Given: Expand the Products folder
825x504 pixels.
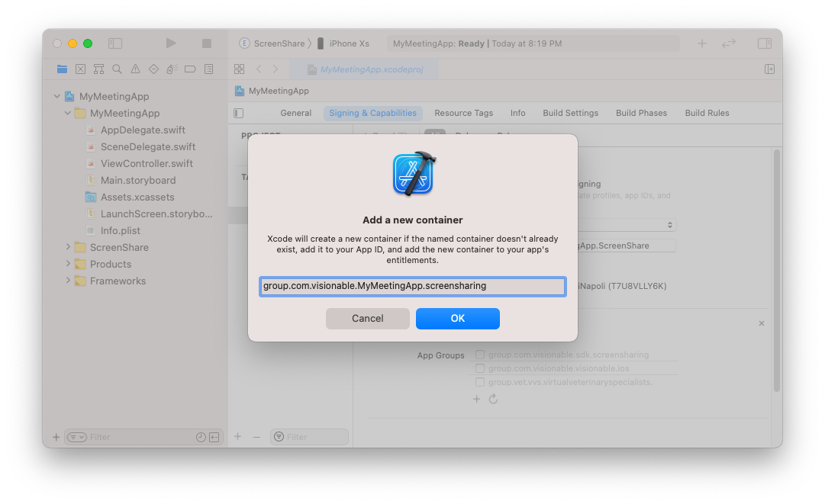Looking at the screenshot, I should click(68, 264).
